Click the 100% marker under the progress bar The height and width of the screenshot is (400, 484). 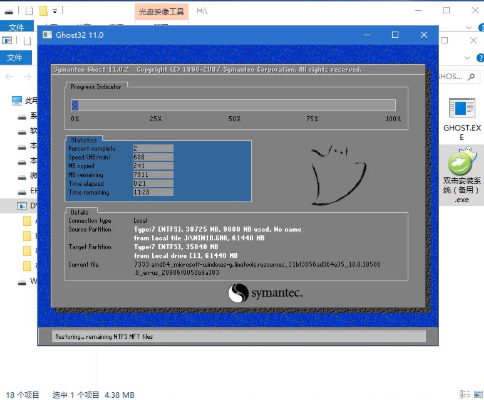393,119
